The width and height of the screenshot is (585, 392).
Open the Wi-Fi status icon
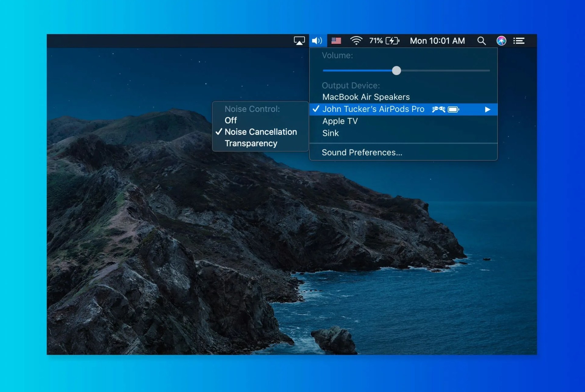(x=356, y=41)
